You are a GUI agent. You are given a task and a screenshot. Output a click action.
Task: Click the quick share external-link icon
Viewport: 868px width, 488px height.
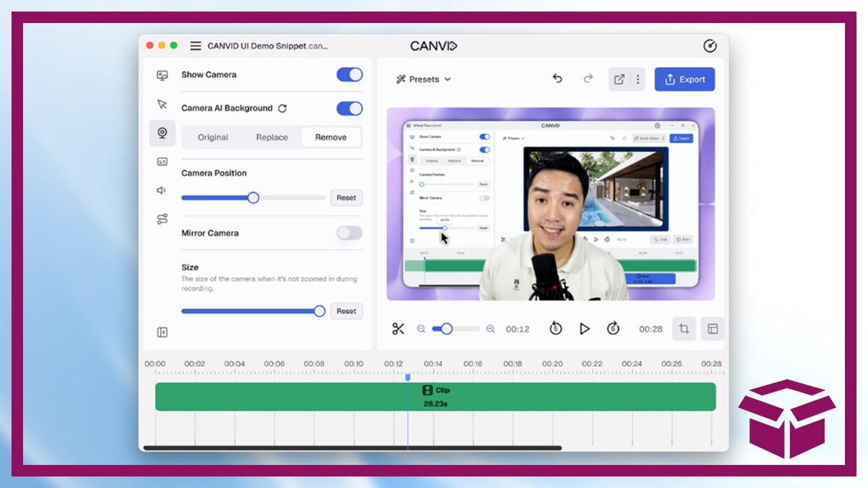[x=619, y=79]
